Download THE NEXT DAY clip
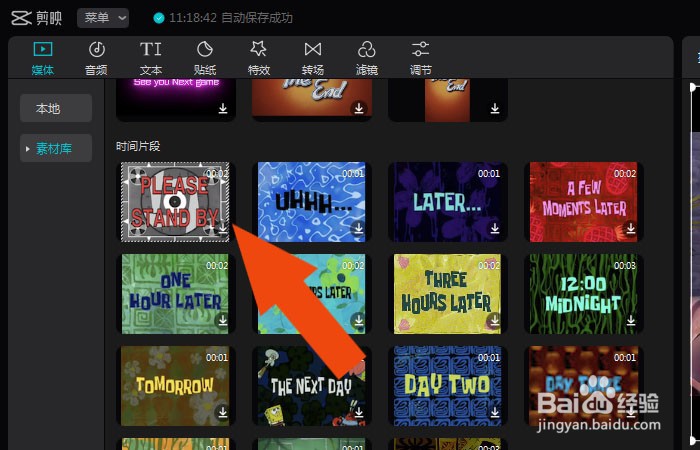This screenshot has width=700, height=450. [x=358, y=412]
